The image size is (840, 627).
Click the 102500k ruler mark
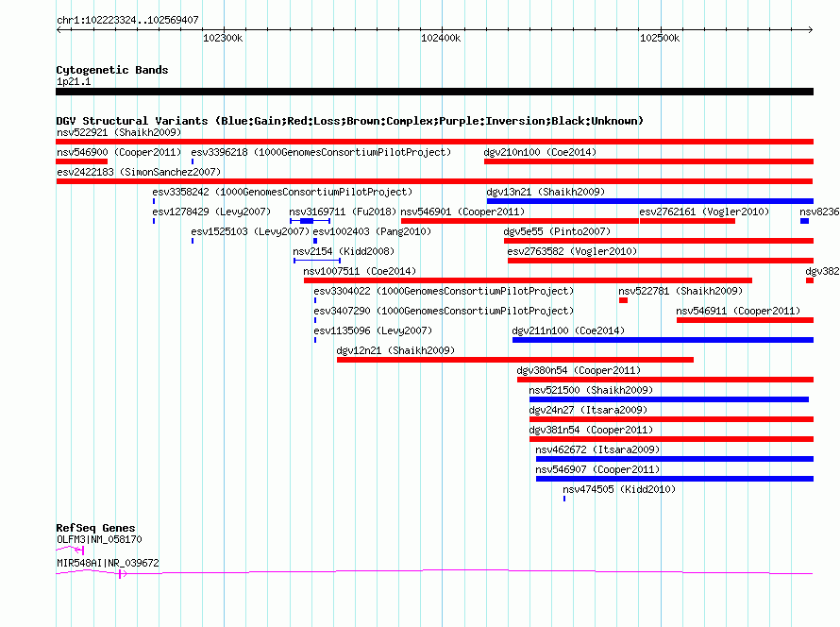[660, 38]
